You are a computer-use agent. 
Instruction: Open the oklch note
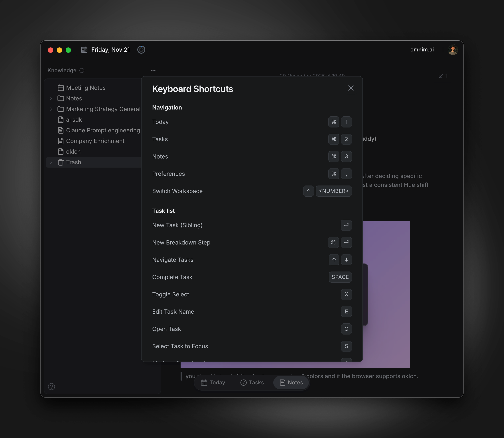point(73,152)
